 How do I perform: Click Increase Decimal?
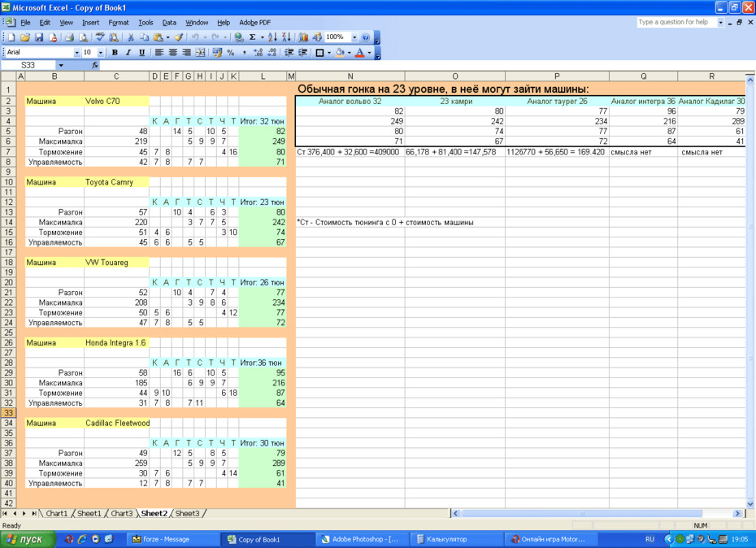point(258,53)
